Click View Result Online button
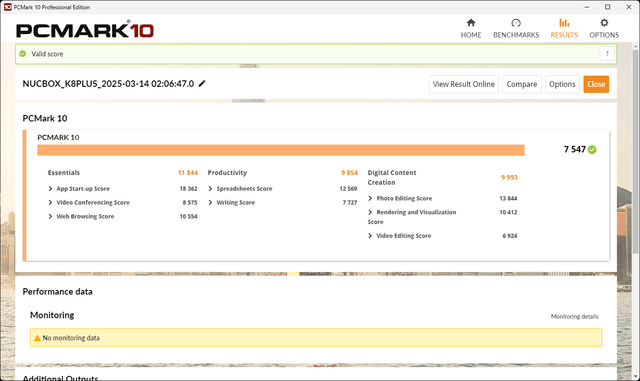 click(x=464, y=84)
